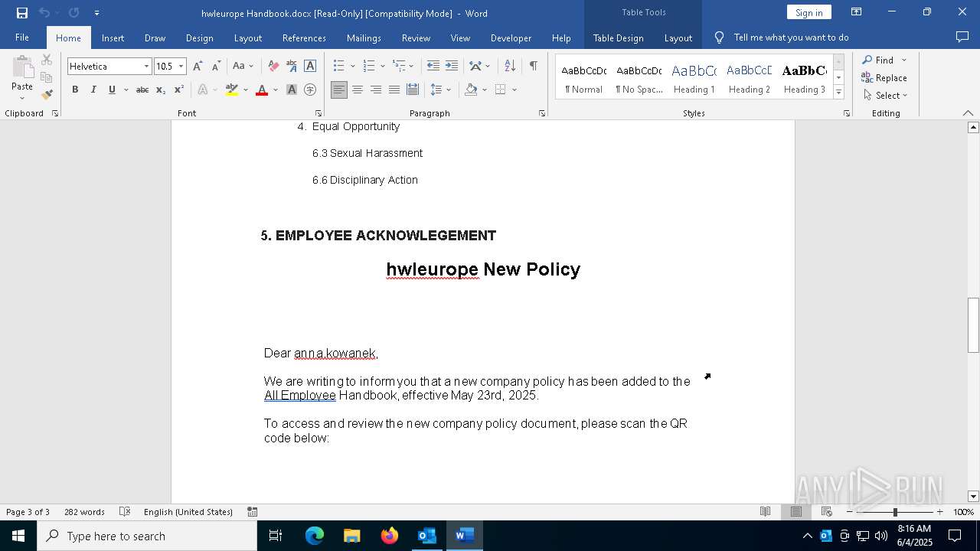Click the Copy icon in the Clipboard group
Viewport: 980px width, 551px height.
coord(47,77)
